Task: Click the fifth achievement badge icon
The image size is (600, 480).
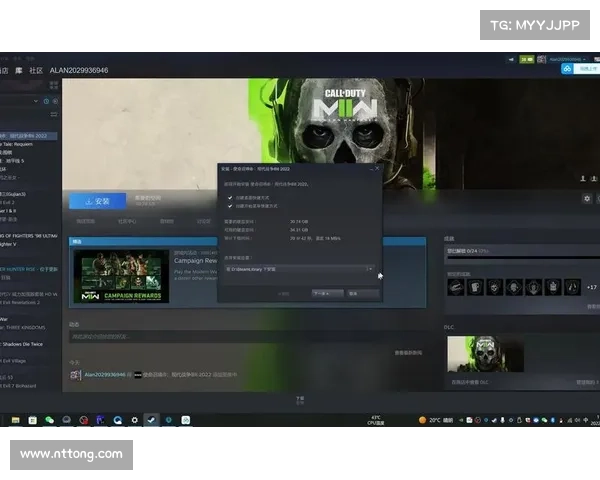Action: point(533,287)
